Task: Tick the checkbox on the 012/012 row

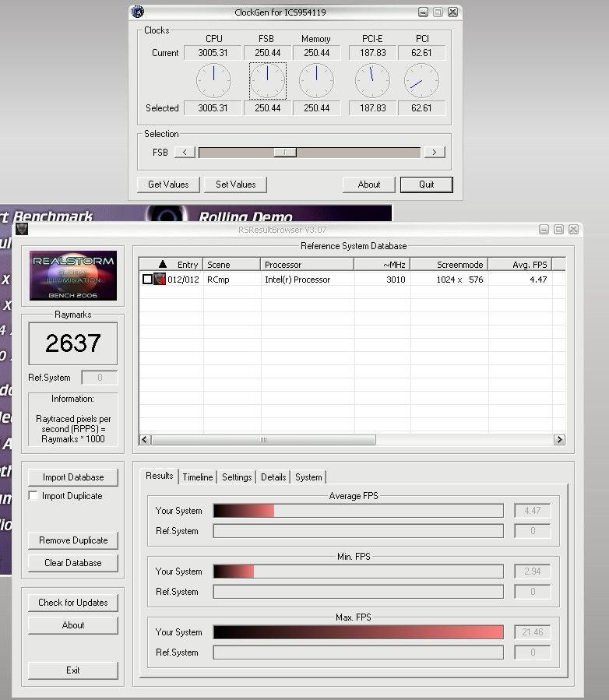Action: 147,279
